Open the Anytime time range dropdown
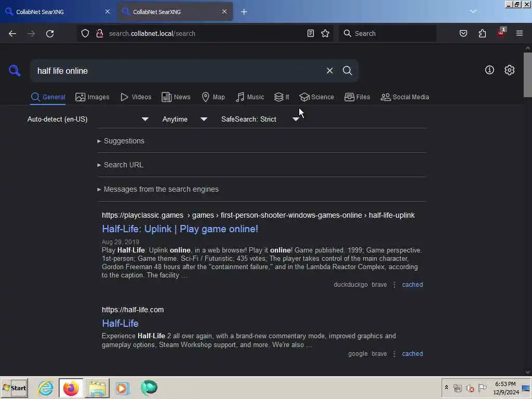The image size is (532, 399). tap(184, 119)
